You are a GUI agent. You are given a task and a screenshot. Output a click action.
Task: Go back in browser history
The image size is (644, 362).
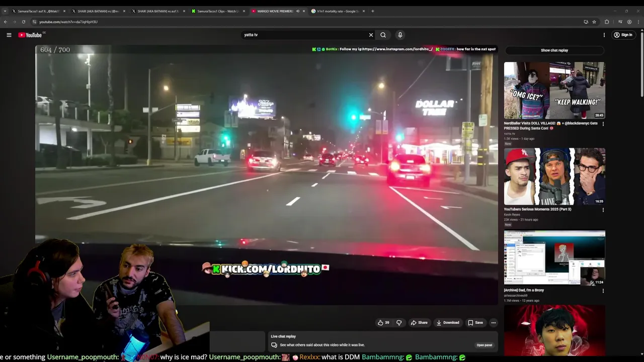tap(6, 22)
